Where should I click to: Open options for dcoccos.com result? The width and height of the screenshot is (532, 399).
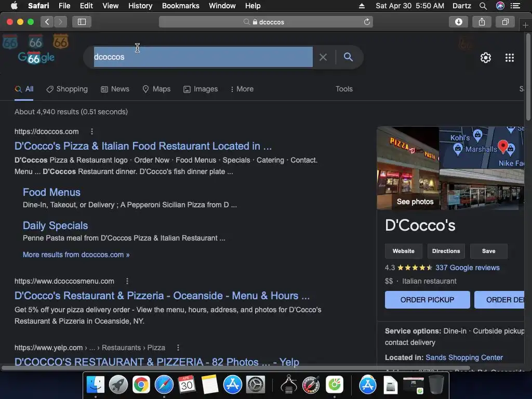[91, 131]
